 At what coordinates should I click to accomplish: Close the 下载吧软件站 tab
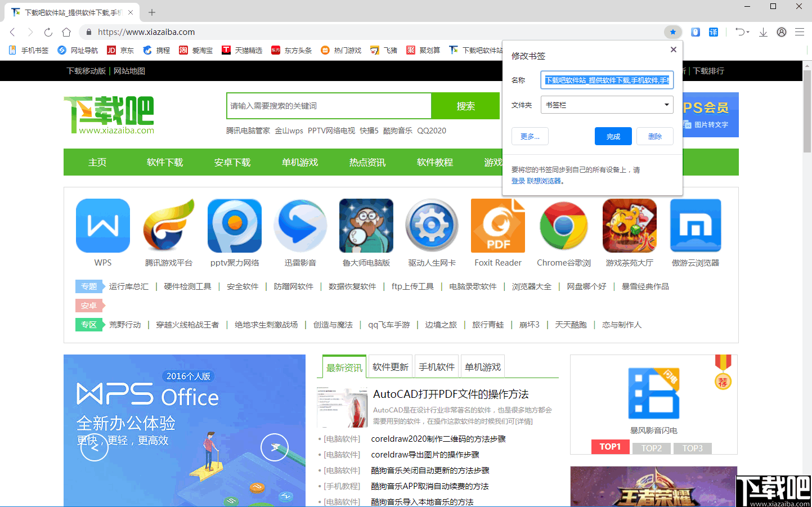pyautogui.click(x=131, y=12)
